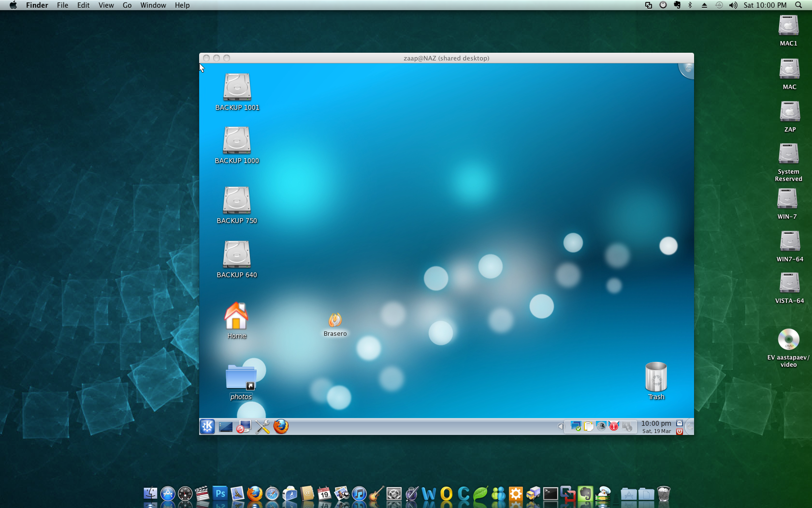The height and width of the screenshot is (508, 812).
Task: Open Dashboard from the Dock
Action: point(185,494)
